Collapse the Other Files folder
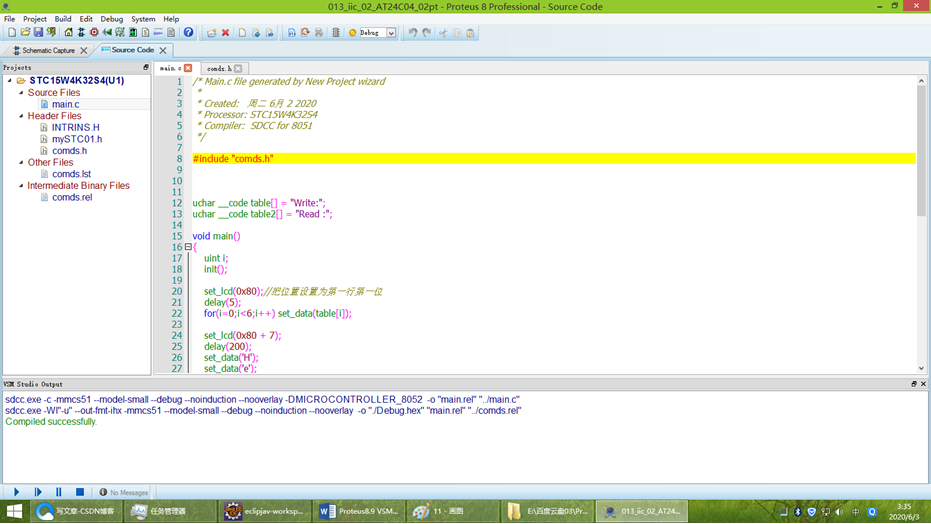Screen dimensions: 931x524 coord(21,162)
